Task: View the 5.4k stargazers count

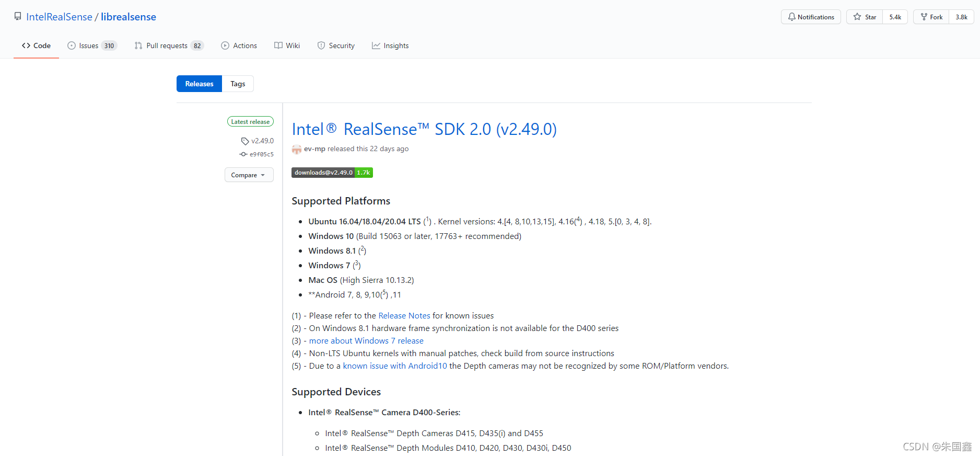Action: point(895,17)
